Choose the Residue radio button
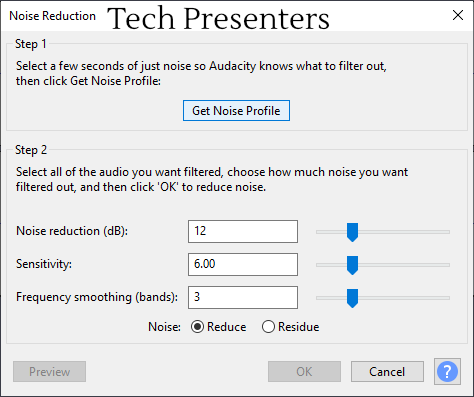The image size is (474, 397). [268, 327]
